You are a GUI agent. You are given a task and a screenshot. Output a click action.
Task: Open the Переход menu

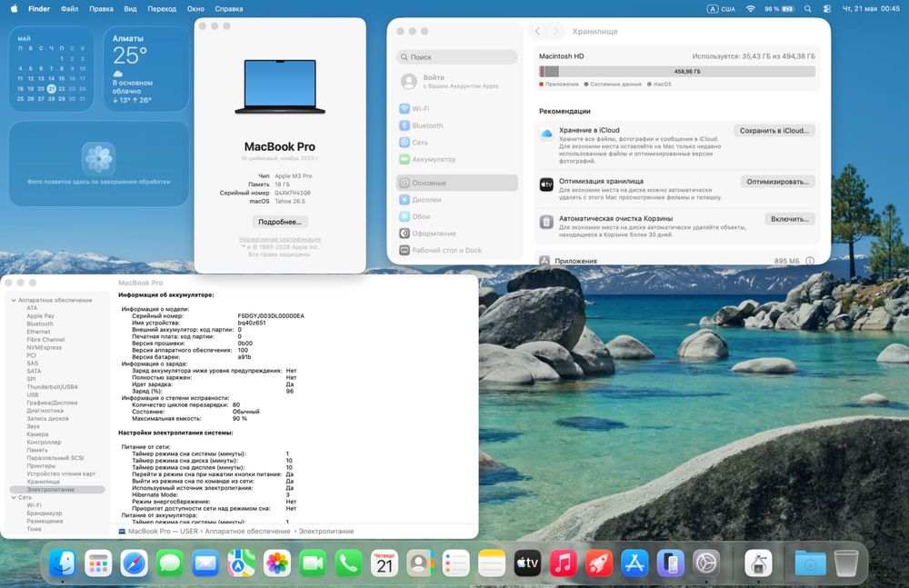[162, 9]
